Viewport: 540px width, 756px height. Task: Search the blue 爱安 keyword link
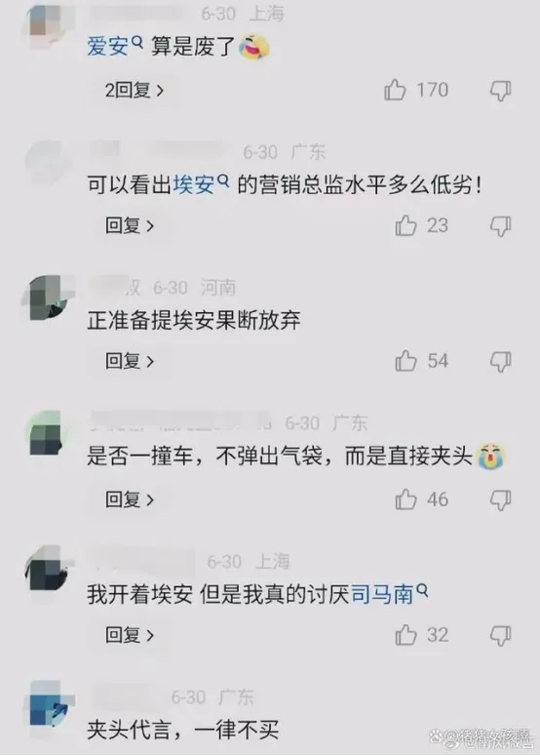point(115,47)
